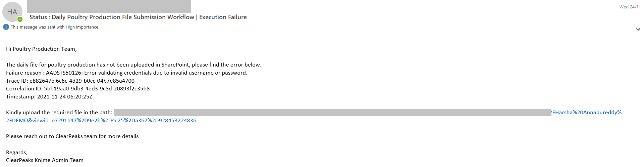Click the blue high importance info icon

(x=6, y=27)
